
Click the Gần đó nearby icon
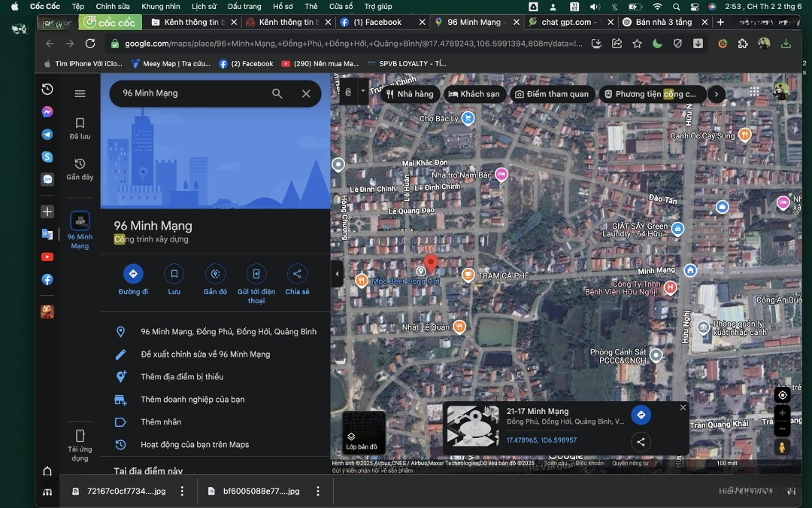point(215,274)
